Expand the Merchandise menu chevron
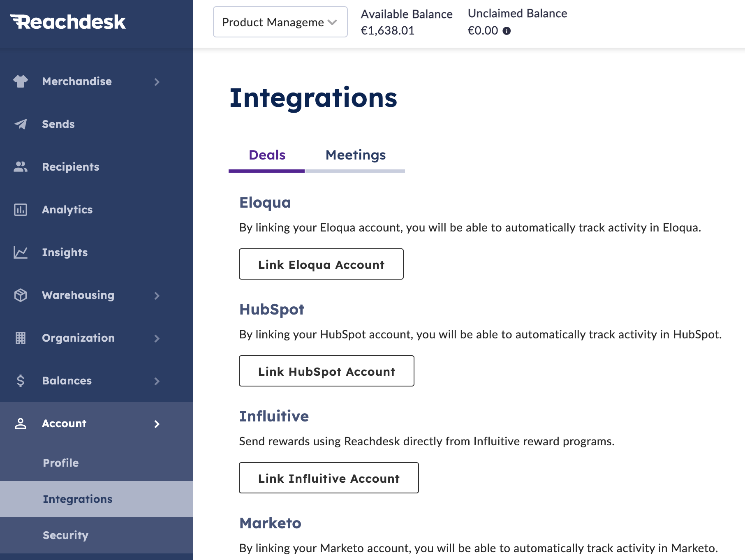This screenshot has height=560, width=745. [157, 82]
